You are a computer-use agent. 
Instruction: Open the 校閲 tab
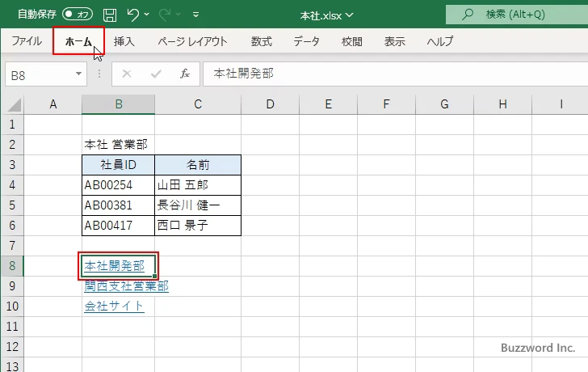pos(352,41)
